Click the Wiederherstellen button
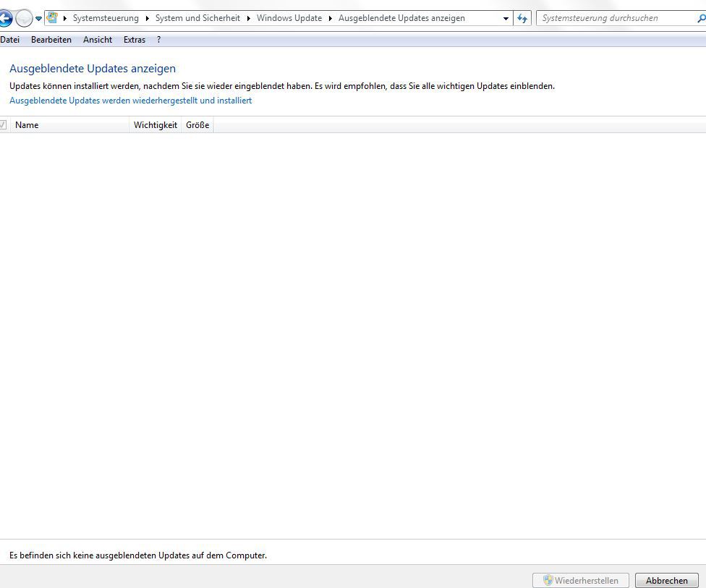 (x=581, y=580)
